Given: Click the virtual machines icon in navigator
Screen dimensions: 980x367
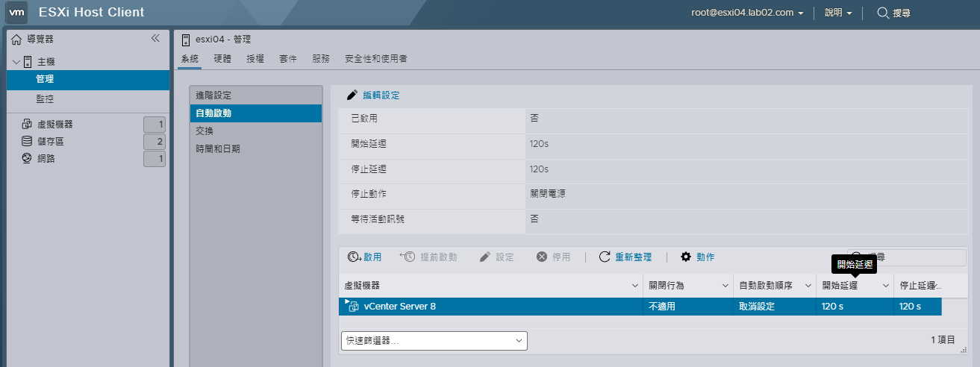Looking at the screenshot, I should click(x=27, y=125).
